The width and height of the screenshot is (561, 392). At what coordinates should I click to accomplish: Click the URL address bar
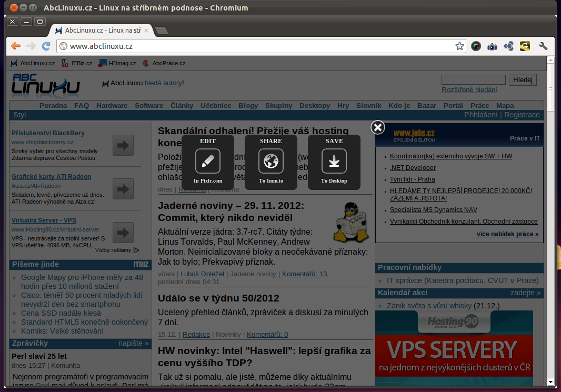point(261,46)
